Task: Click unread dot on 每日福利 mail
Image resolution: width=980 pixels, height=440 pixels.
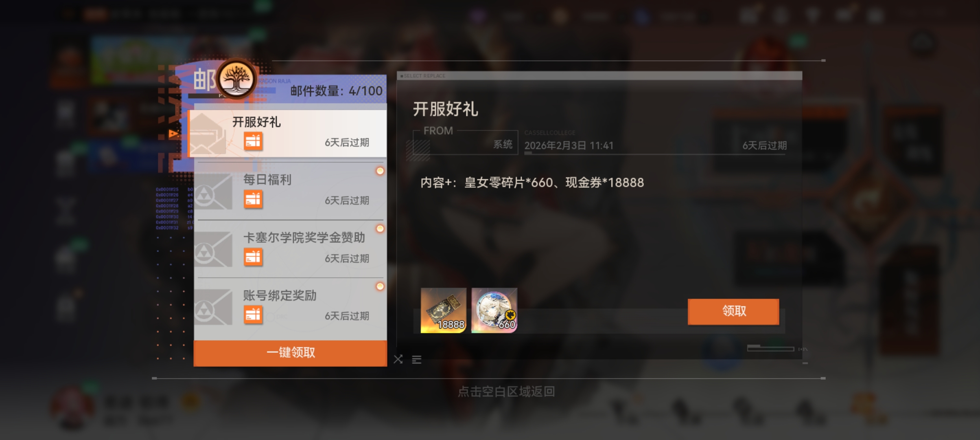Action: [380, 171]
